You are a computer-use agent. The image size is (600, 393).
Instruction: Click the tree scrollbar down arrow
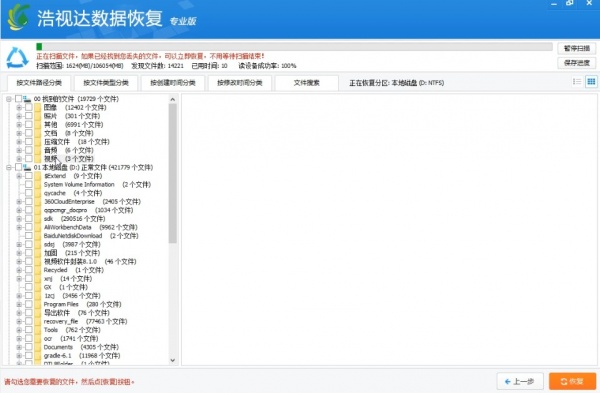[173, 360]
